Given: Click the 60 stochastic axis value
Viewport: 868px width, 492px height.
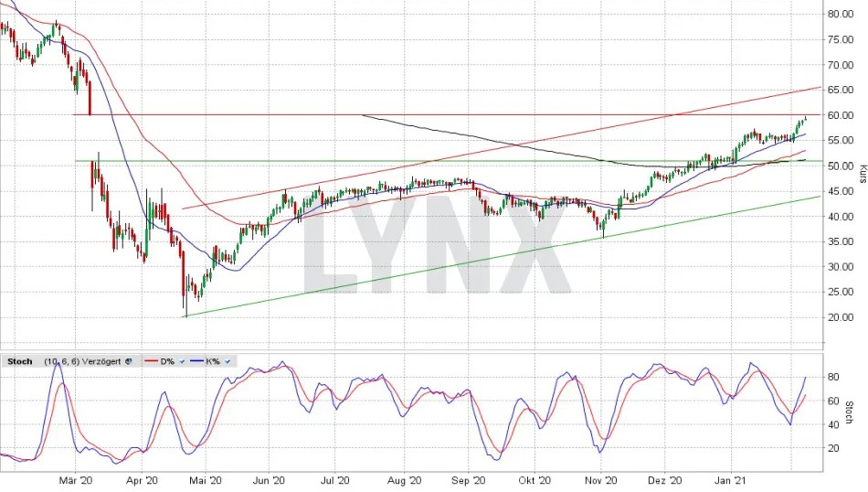Looking at the screenshot, I should click(x=833, y=401).
